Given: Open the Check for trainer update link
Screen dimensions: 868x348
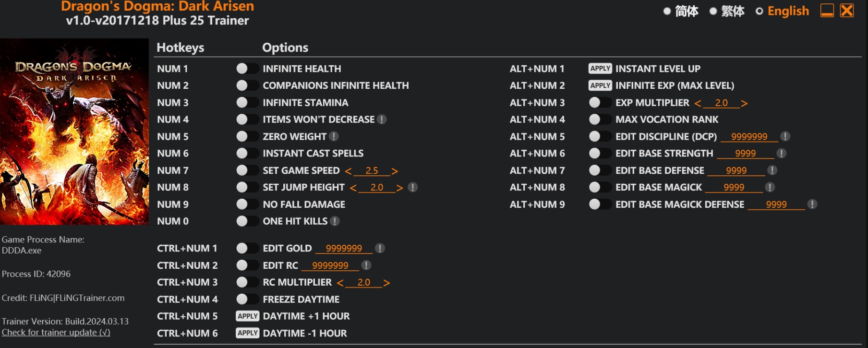Looking at the screenshot, I should click(x=56, y=332).
